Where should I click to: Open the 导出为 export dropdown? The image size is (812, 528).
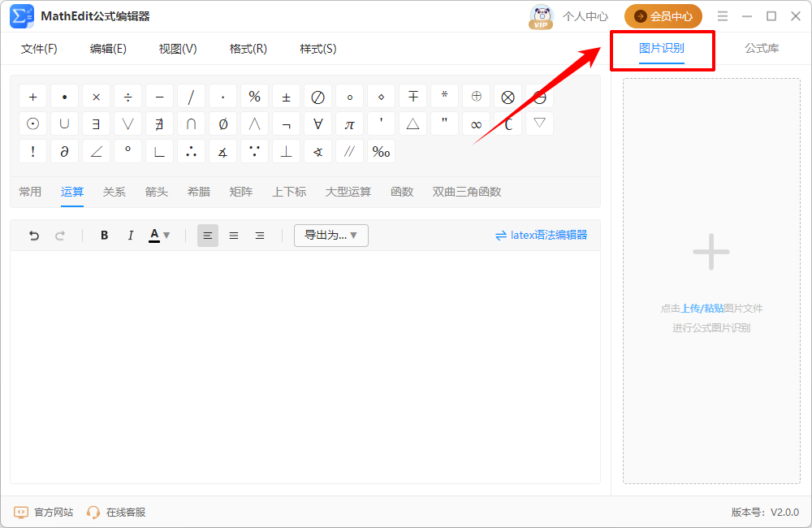point(331,236)
